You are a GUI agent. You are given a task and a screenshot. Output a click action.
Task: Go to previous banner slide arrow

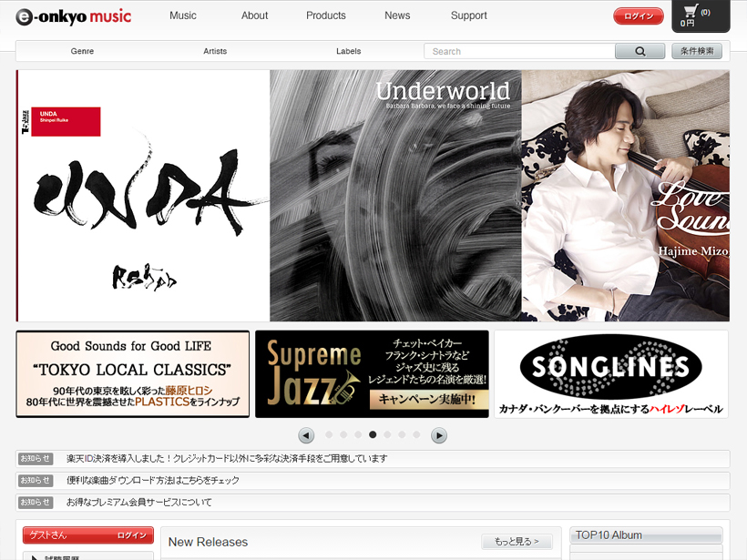pyautogui.click(x=306, y=435)
